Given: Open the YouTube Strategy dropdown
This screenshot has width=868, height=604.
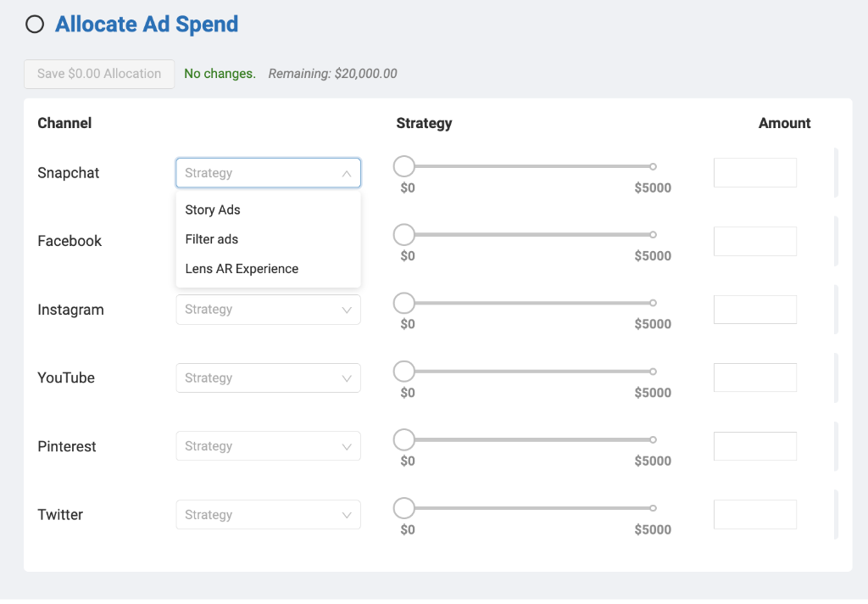Looking at the screenshot, I should click(x=268, y=377).
